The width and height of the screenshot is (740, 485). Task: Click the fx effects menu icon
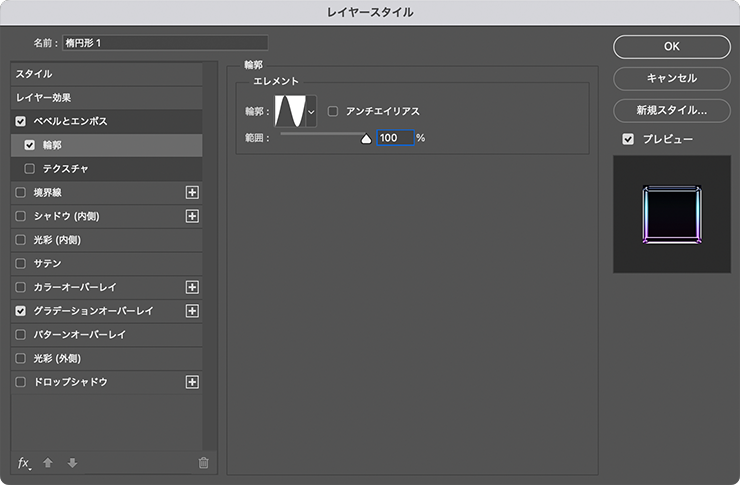tap(25, 463)
